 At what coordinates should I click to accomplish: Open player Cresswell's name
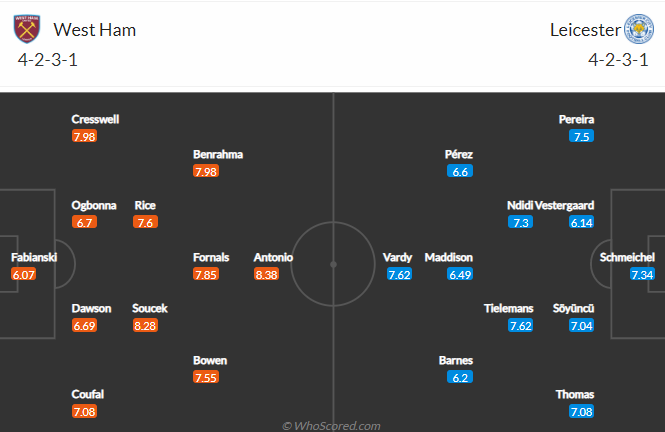point(95,119)
